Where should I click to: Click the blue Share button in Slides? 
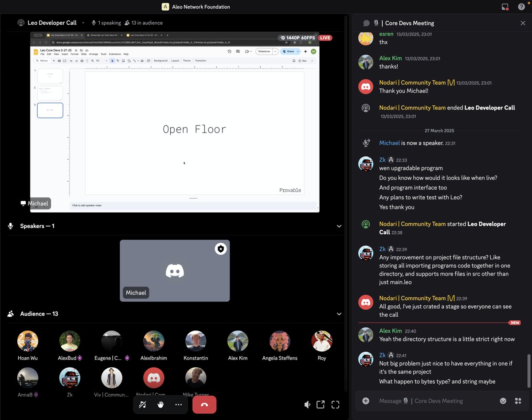pyautogui.click(x=289, y=51)
